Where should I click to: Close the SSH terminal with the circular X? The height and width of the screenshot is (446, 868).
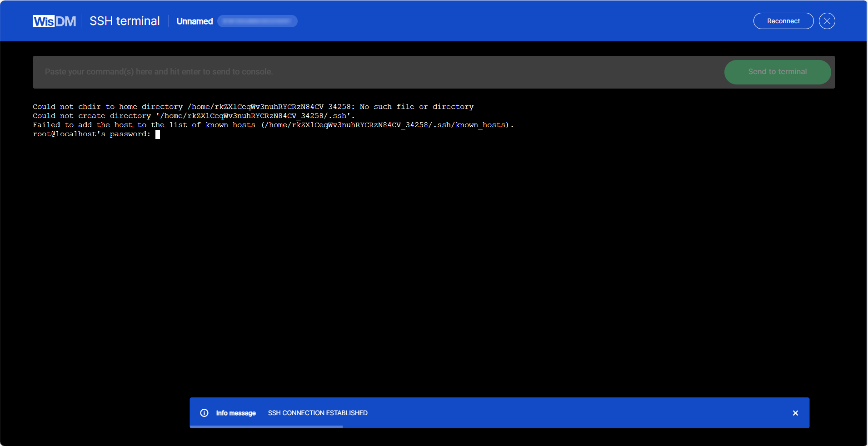coord(827,20)
